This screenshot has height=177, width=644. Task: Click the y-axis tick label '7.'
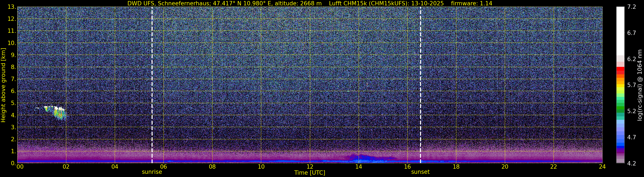click(13, 79)
